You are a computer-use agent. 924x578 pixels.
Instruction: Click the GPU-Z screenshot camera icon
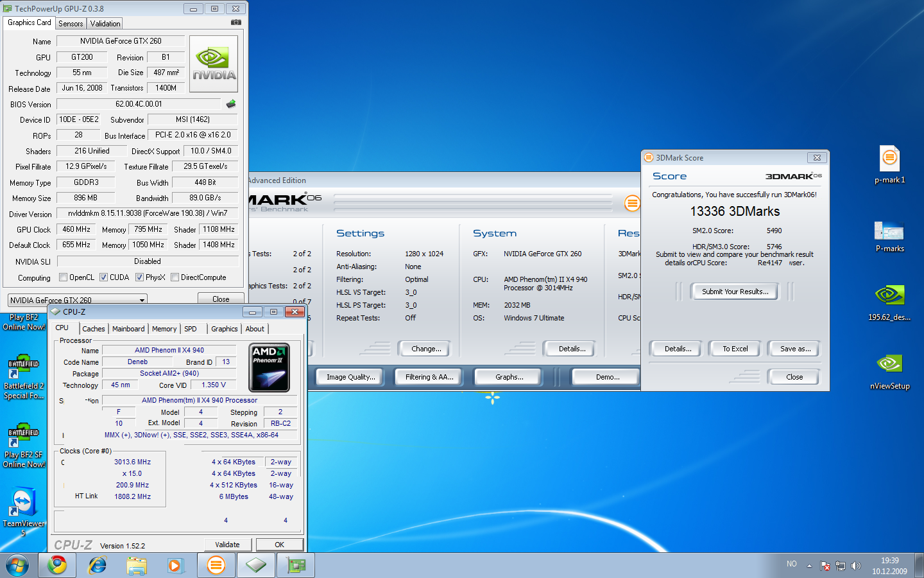pyautogui.click(x=236, y=22)
